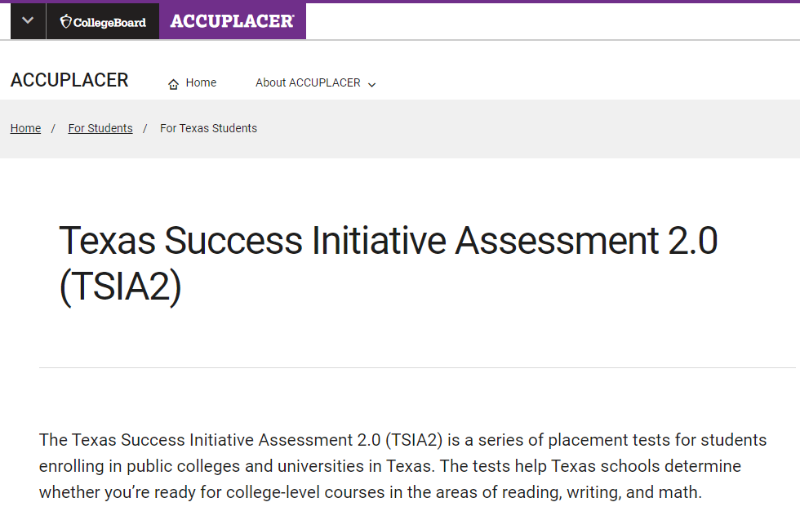
Task: Click the purple ACCUPLACER banner logo
Action: [x=232, y=21]
